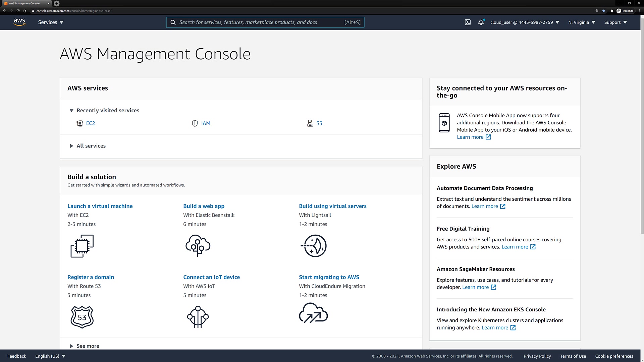Open the Services menu

click(51, 22)
